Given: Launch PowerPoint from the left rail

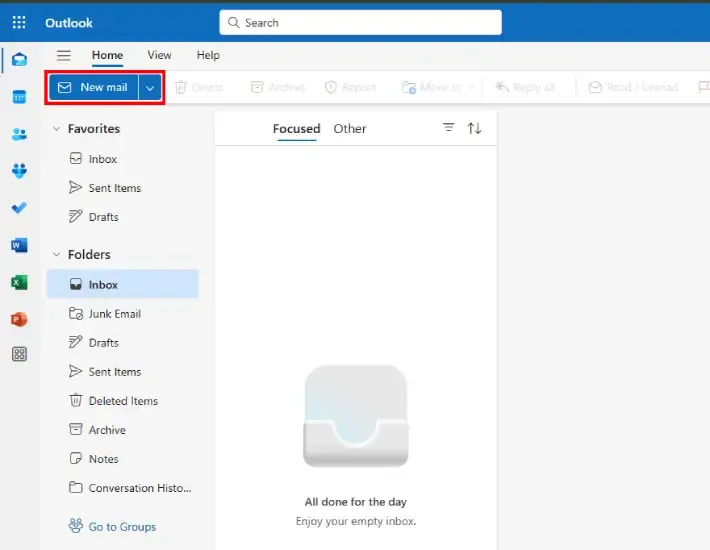Looking at the screenshot, I should [19, 320].
